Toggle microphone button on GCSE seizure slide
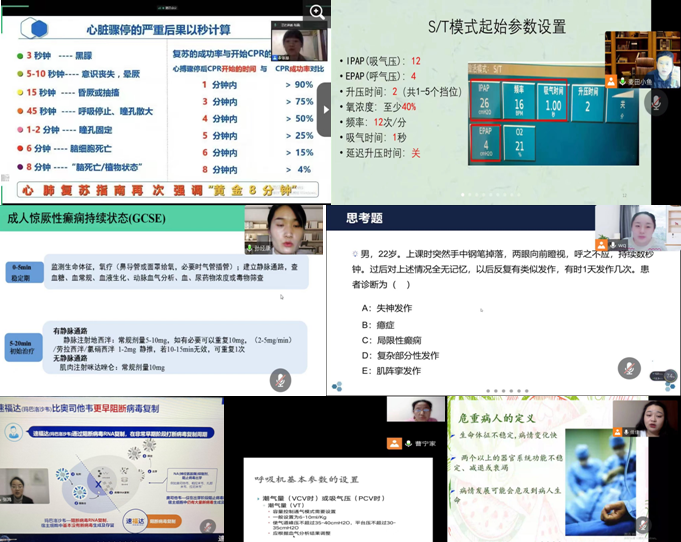Screen dimensions: 681x542 (282, 379)
